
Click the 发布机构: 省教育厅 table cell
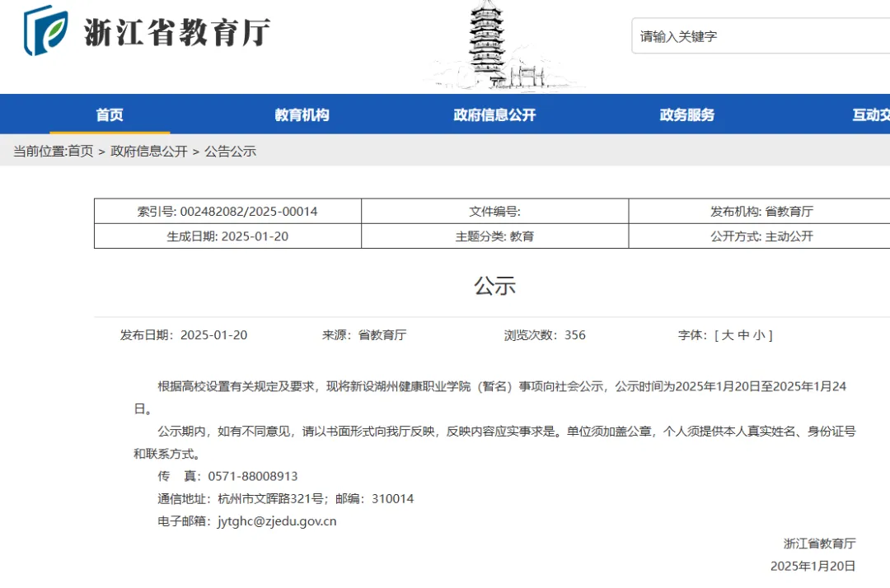click(761, 212)
